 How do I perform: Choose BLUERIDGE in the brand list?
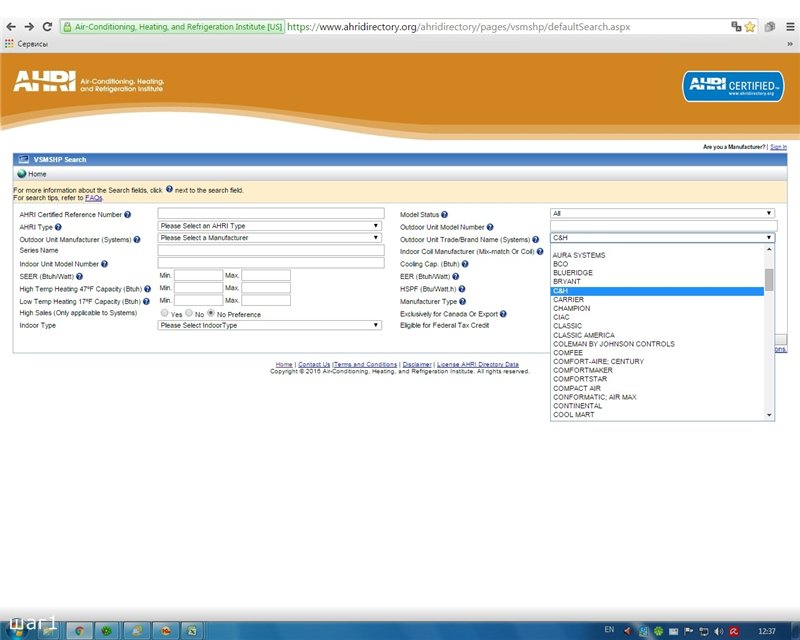[x=658, y=273]
